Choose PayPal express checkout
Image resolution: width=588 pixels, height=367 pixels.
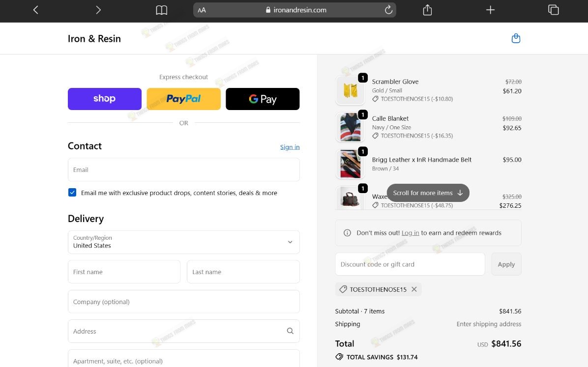[x=184, y=99]
